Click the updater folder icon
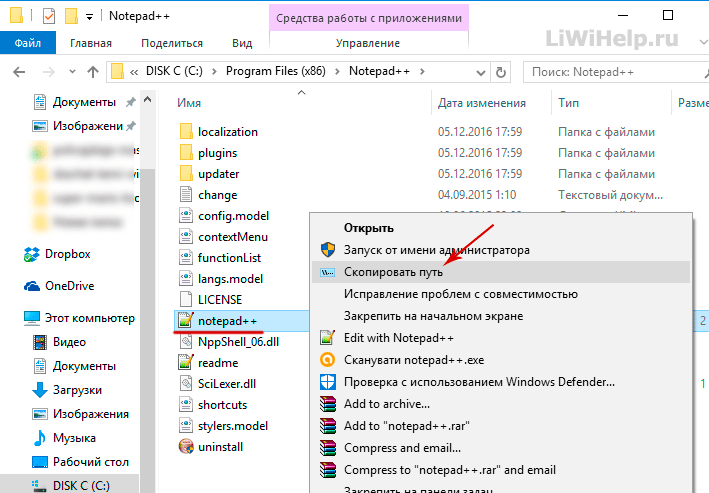Viewport: 709px width, 493px height. [x=186, y=174]
